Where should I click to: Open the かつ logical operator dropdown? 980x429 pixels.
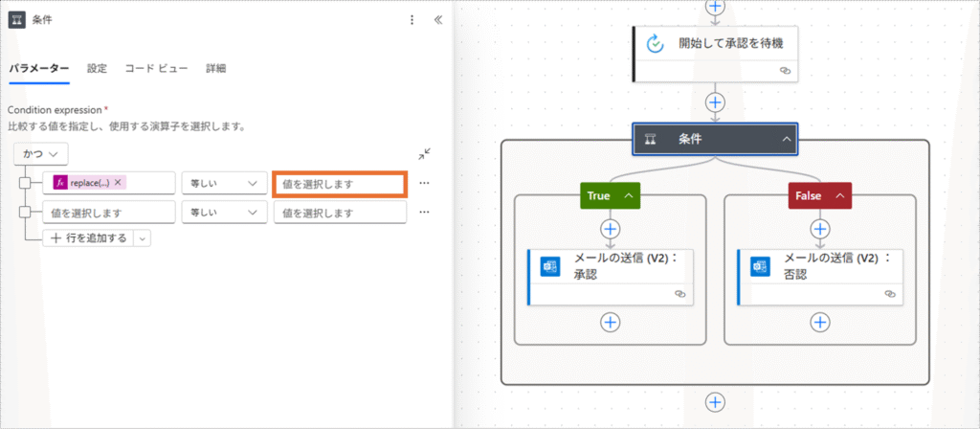[x=41, y=153]
